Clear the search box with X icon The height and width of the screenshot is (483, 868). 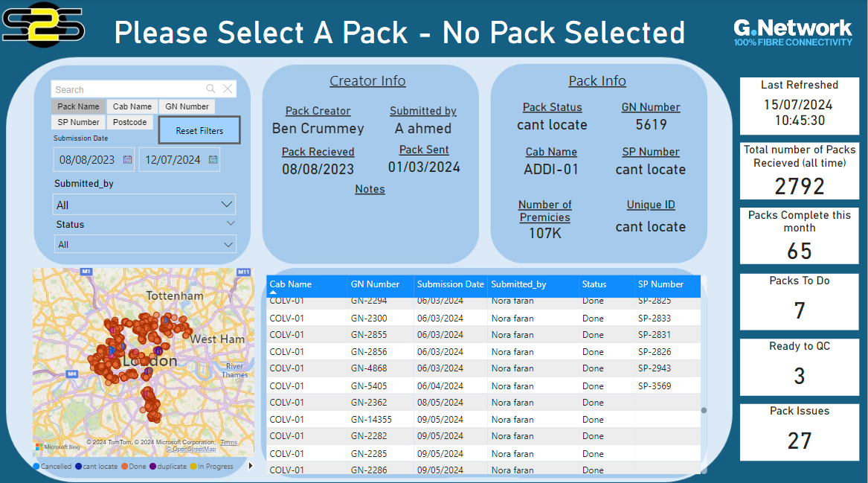coord(228,89)
